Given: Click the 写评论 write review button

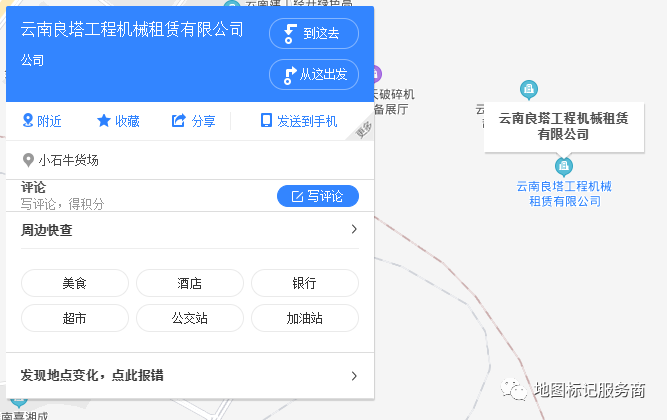Looking at the screenshot, I should [317, 196].
